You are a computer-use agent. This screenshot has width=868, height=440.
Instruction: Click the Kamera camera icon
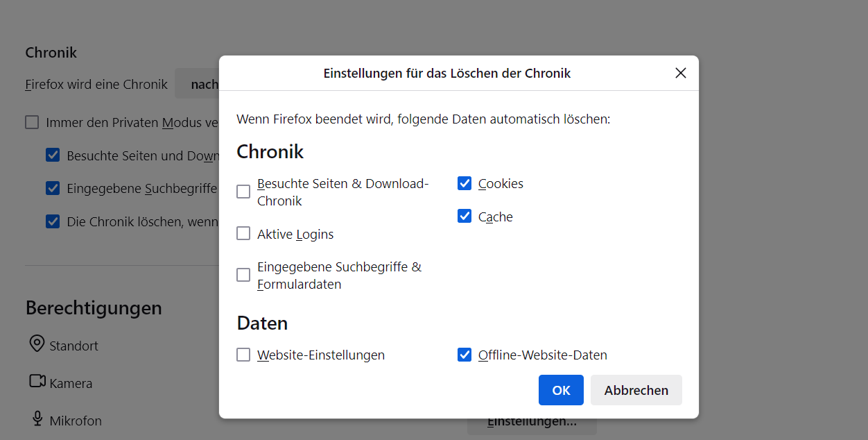(37, 382)
